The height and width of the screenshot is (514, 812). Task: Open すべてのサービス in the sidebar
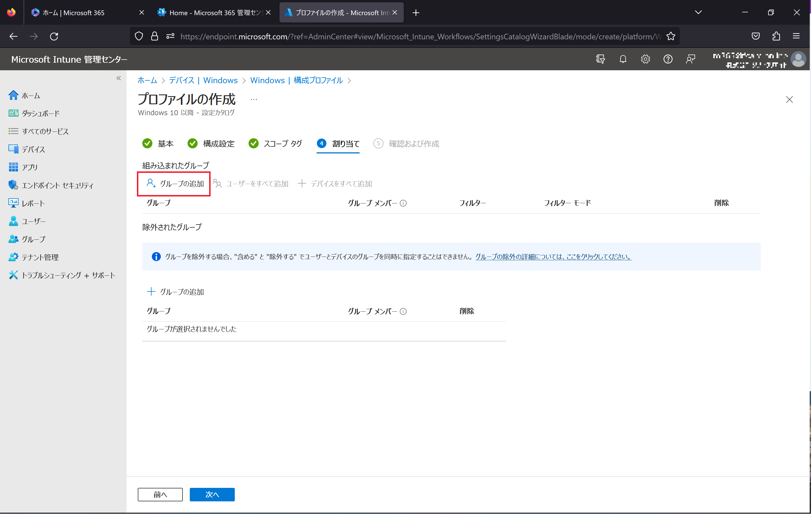[x=39, y=132]
